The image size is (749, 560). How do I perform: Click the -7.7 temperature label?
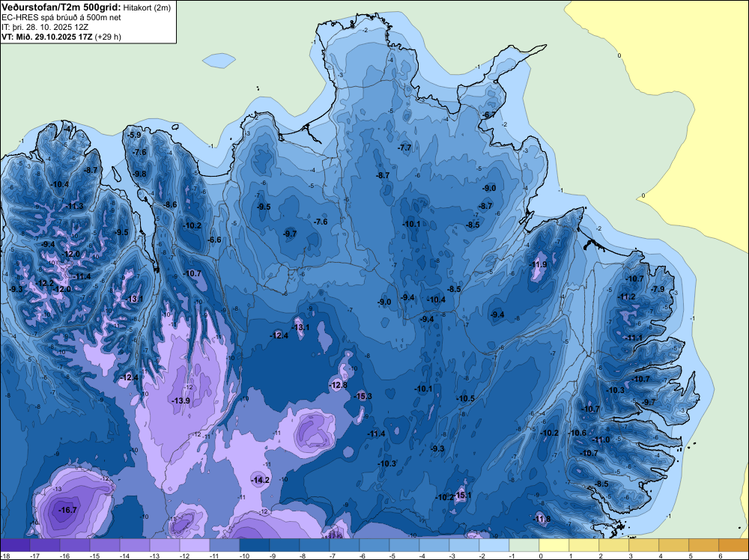[404, 147]
